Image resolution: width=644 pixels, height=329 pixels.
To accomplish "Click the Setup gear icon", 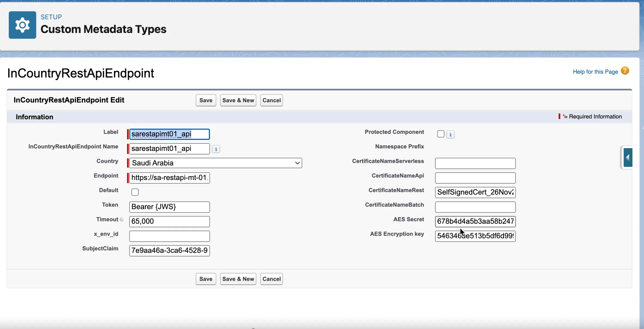I will pos(22,25).
